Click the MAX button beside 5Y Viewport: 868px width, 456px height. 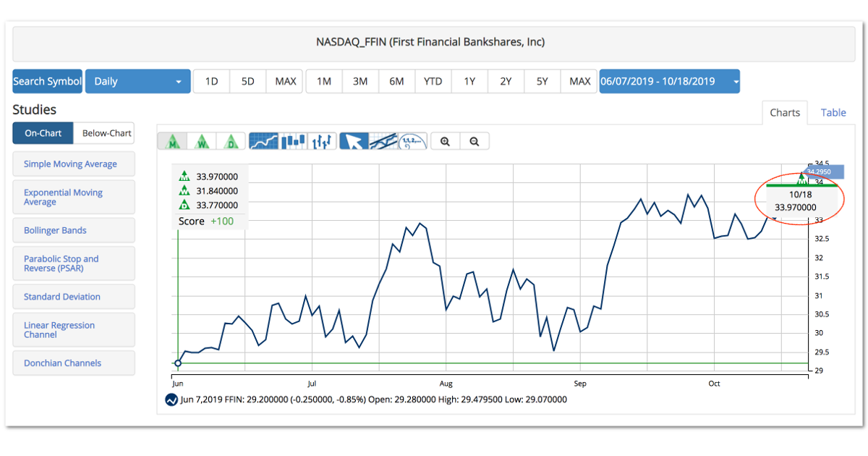(x=580, y=81)
